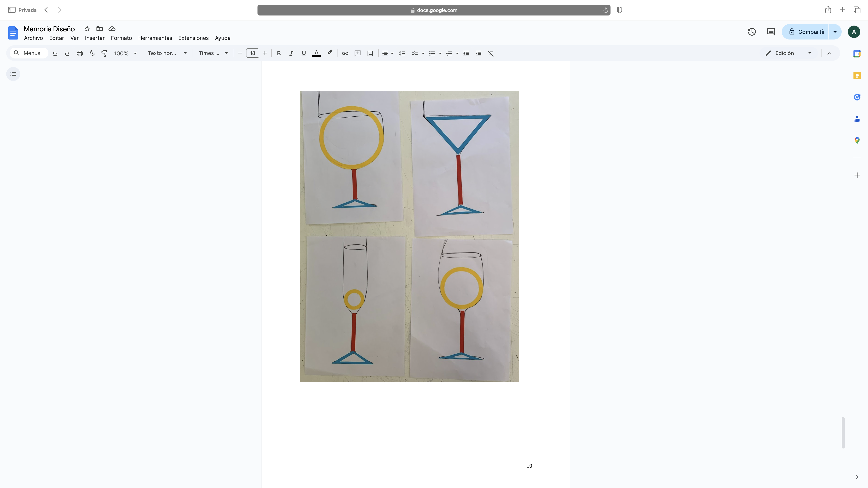Expand the bulleted list options arrow
The height and width of the screenshot is (488, 868).
coord(440,53)
